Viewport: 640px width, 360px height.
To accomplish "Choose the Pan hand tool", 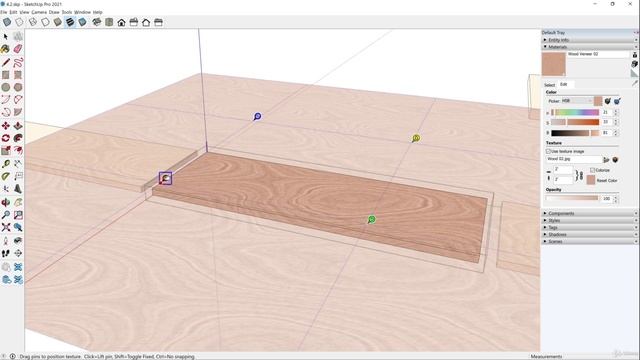I will coord(18,202).
